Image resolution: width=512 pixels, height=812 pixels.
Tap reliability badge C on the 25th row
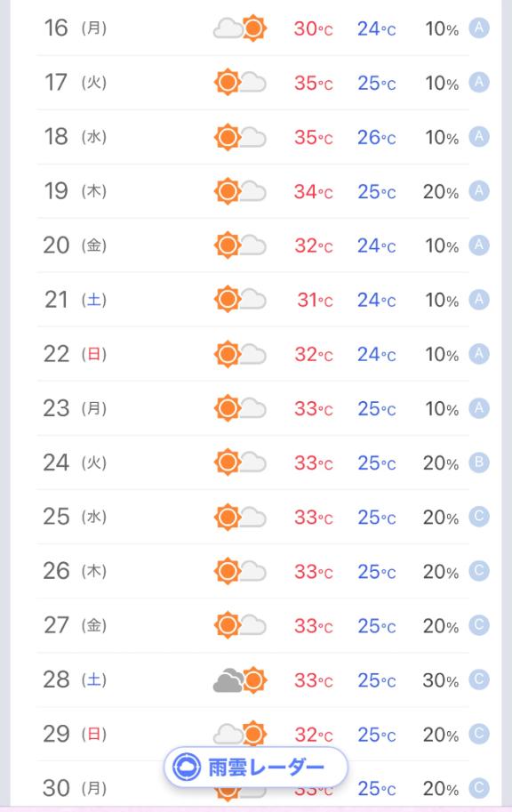click(x=479, y=517)
